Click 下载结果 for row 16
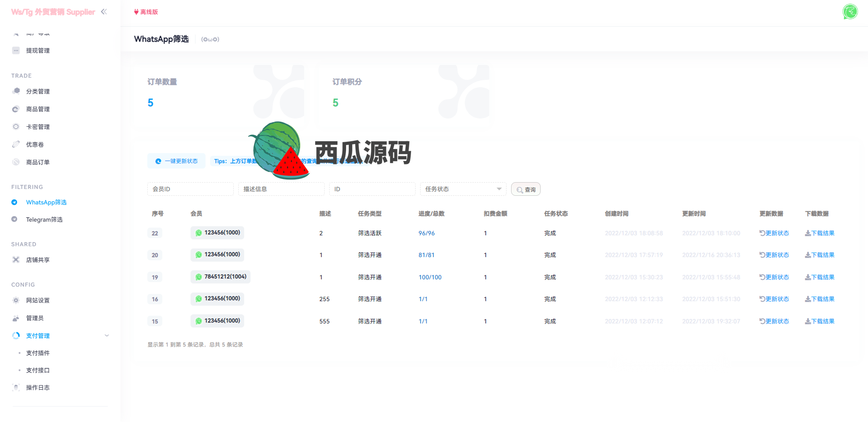Viewport: 868px width, 422px height. [820, 299]
